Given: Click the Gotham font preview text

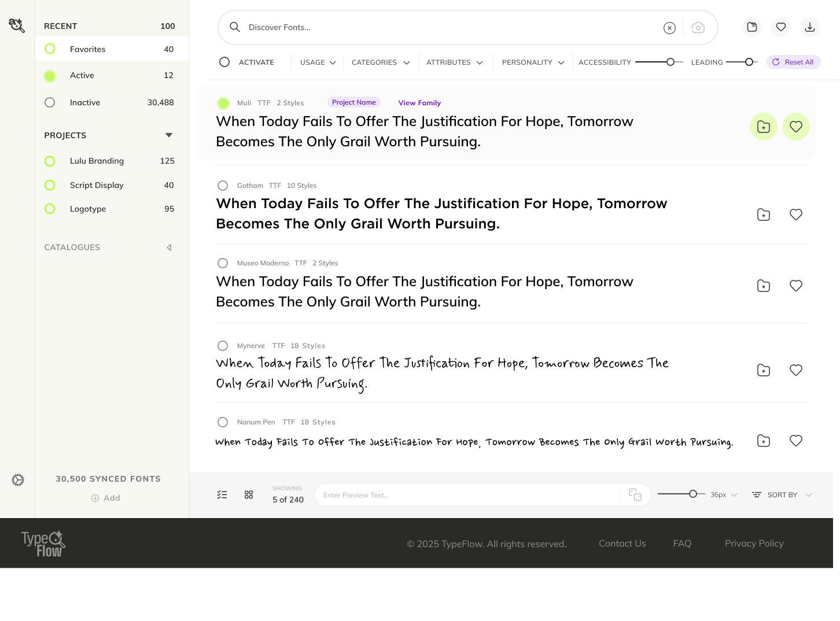Looking at the screenshot, I should (x=442, y=214).
